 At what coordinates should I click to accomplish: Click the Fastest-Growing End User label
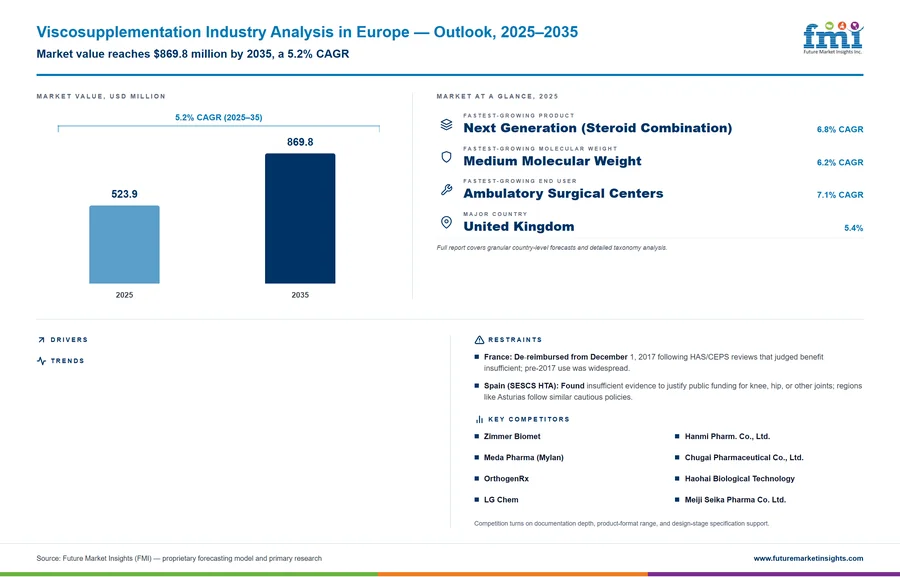(520, 181)
